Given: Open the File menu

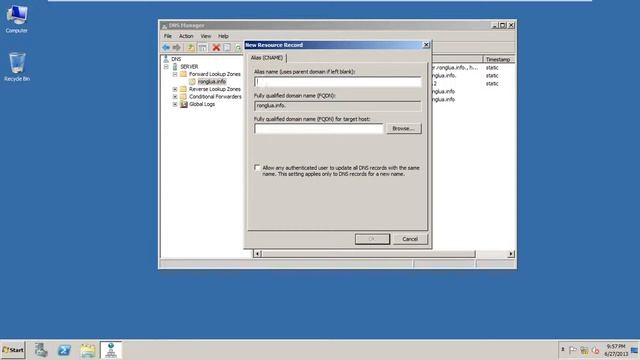Looking at the screenshot, I should pos(168,36).
